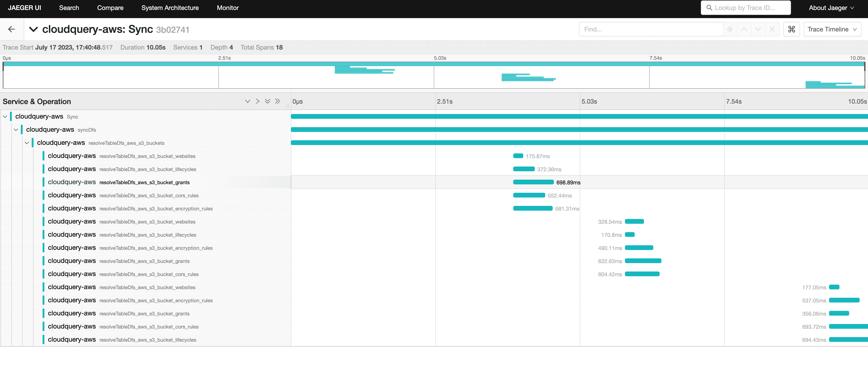Click the back arrow icon
868x381 pixels.
(12, 29)
